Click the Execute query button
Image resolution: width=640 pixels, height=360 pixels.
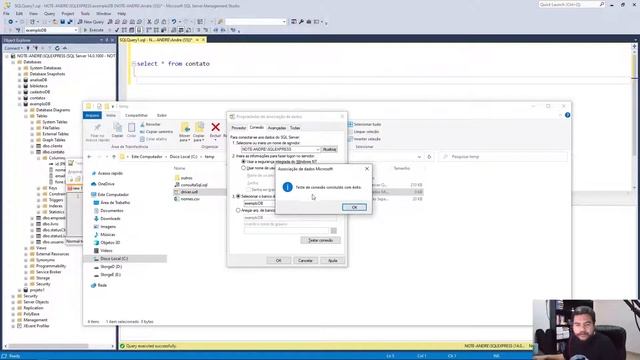[x=93, y=30]
